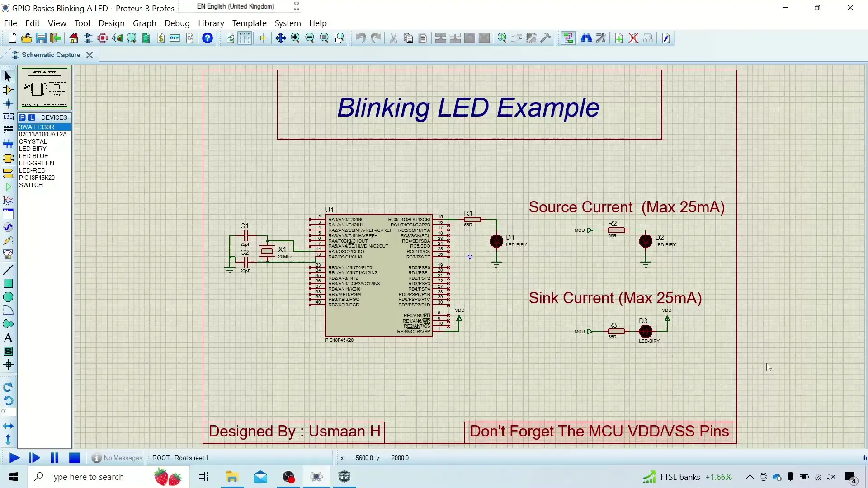The width and height of the screenshot is (868, 488).
Task: Select PIC18F45K20 in the DEVICES list
Action: point(37,178)
